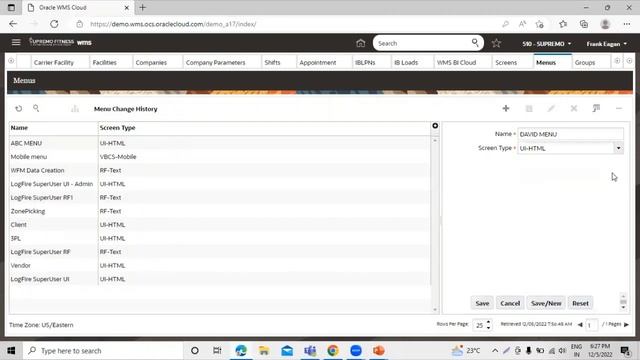Open the Windows Start menu

(11, 351)
